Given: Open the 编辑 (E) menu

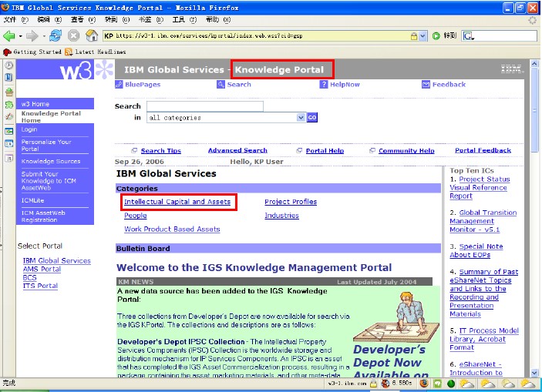Looking at the screenshot, I should (x=49, y=20).
